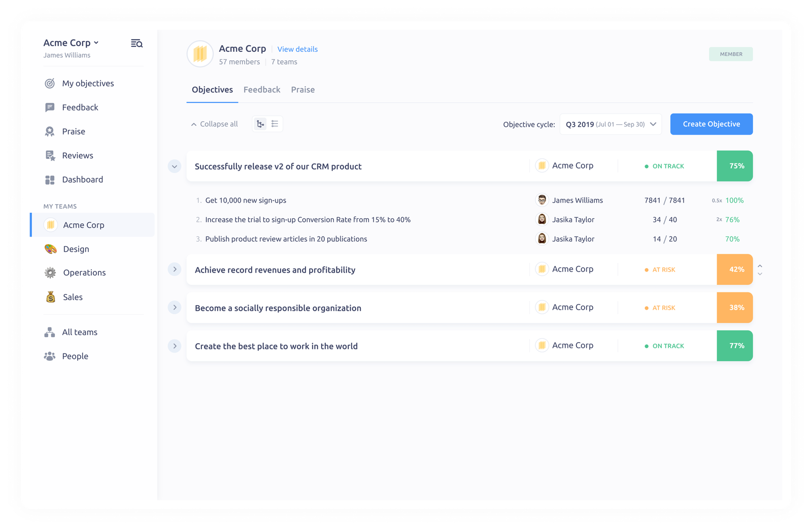Switch to the Feedback tab
812x530 pixels.
[x=262, y=89]
